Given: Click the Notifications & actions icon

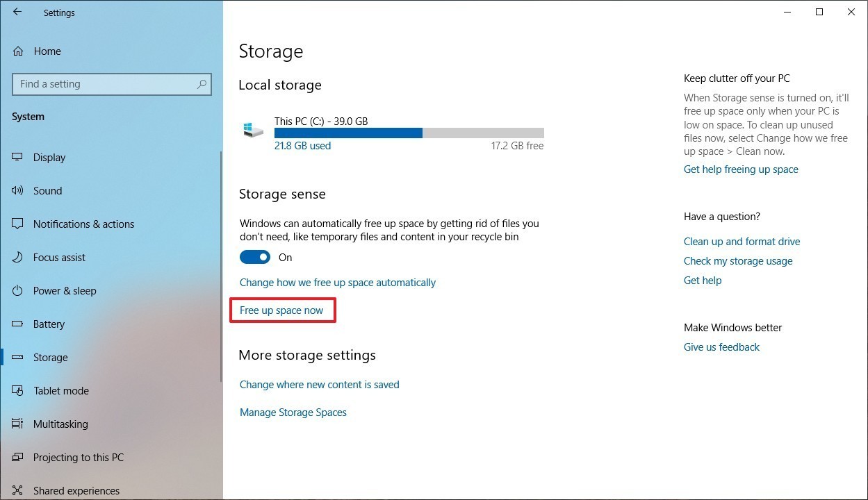Looking at the screenshot, I should [16, 224].
